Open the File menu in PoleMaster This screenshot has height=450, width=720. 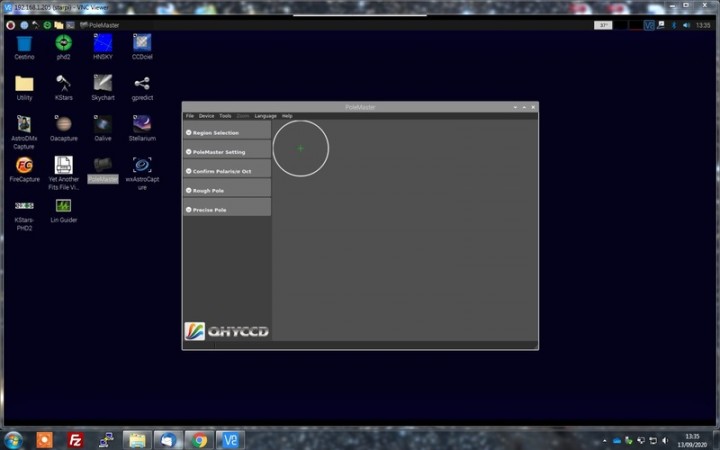click(x=190, y=116)
